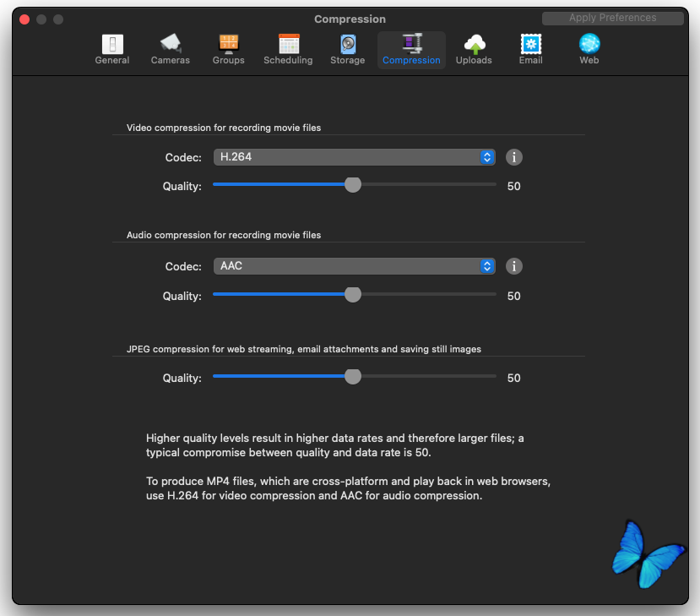700x616 pixels.
Task: Open the Email preferences pane
Action: (x=530, y=50)
